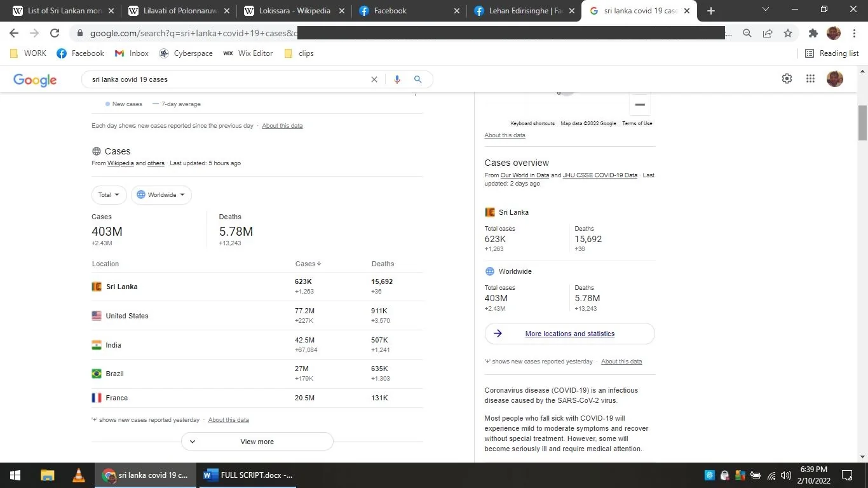Go to the Google home logo
The width and height of the screenshot is (868, 488).
coord(35,79)
